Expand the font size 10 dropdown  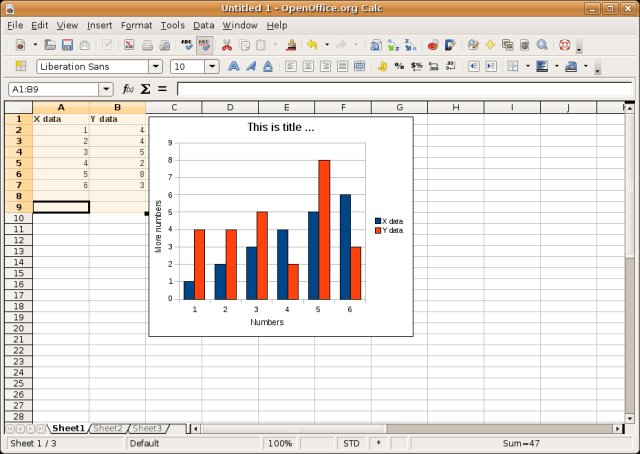tap(212, 67)
